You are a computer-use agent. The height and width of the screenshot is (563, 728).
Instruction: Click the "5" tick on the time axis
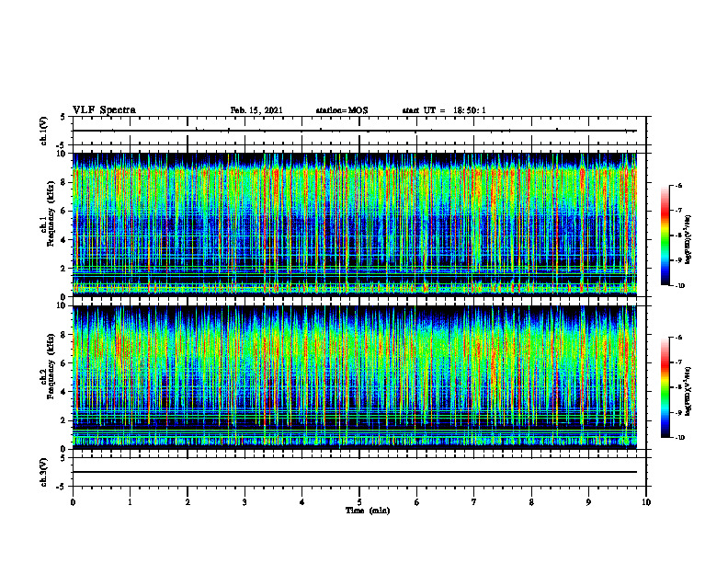[x=359, y=502]
